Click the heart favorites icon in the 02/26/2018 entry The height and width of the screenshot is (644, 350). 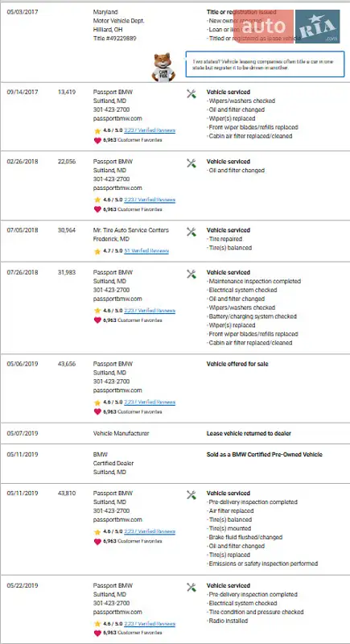pos(97,209)
